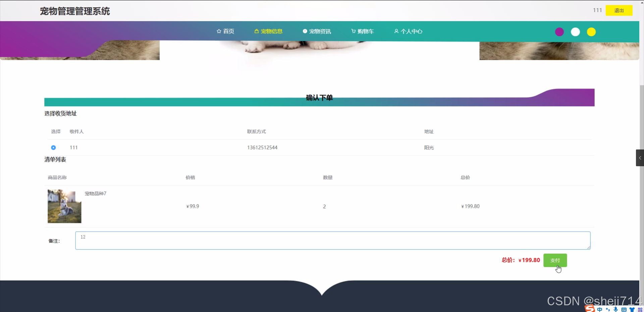Toggle punctuation mode in Sogou tray

[x=608, y=309]
